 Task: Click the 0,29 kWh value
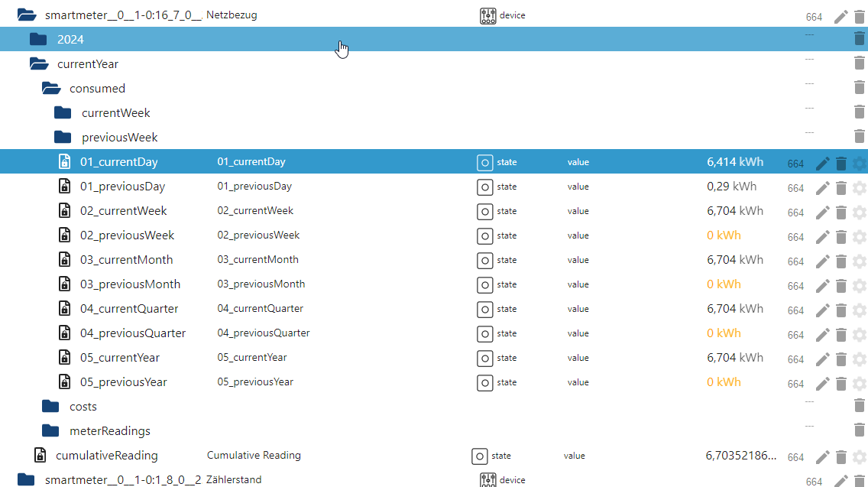(731, 186)
